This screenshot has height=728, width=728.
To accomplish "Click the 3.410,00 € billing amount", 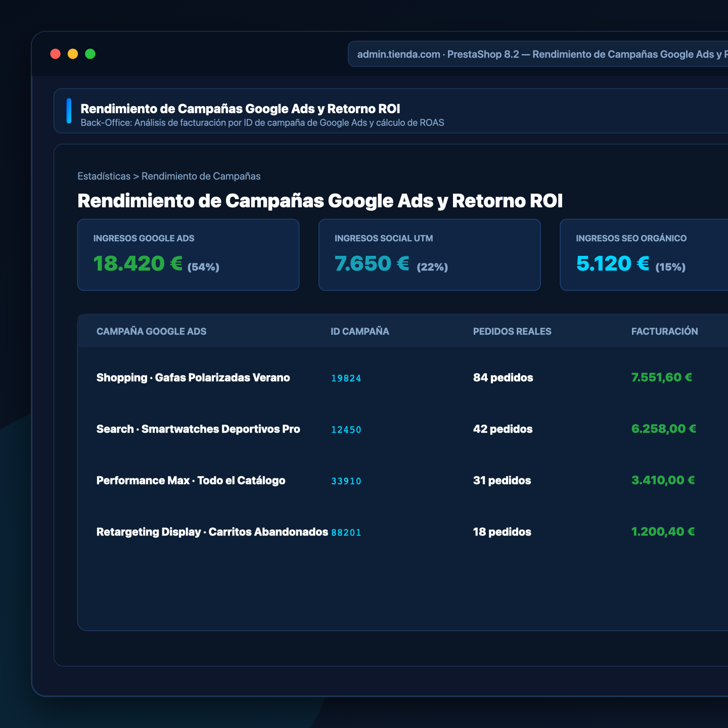I will click(x=663, y=480).
